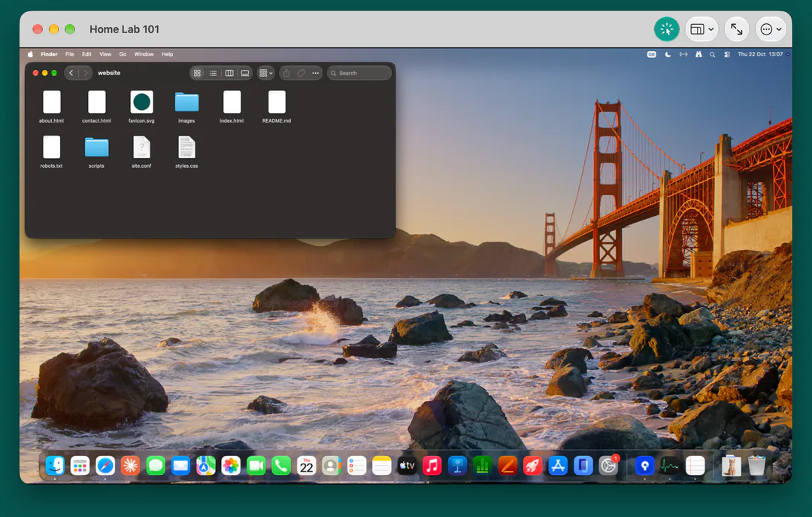This screenshot has width=812, height=517.
Task: Open the Help menu
Action: [x=167, y=54]
